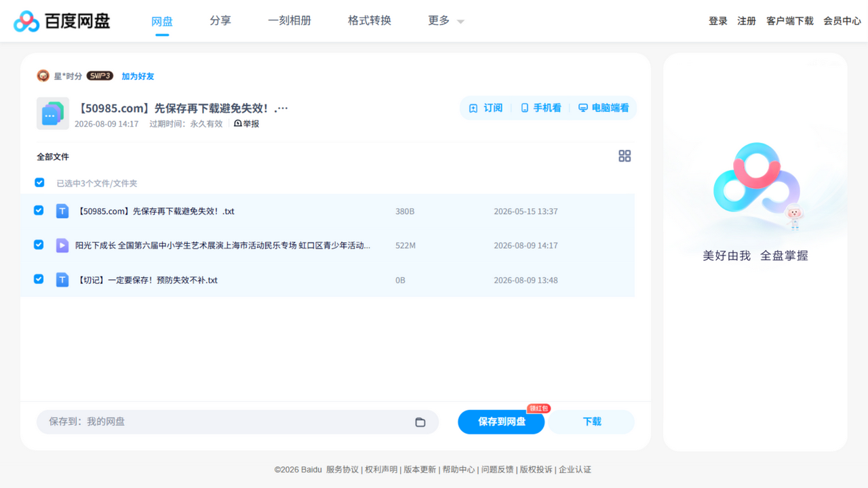Click 登录 link
This screenshot has width=868, height=488.
(718, 21)
